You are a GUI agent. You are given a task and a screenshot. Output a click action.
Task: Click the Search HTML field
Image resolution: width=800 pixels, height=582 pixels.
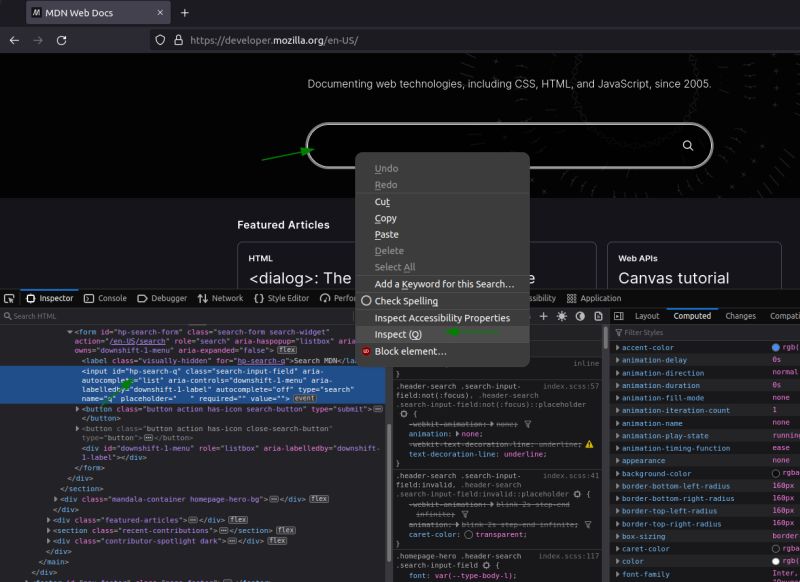tap(176, 316)
